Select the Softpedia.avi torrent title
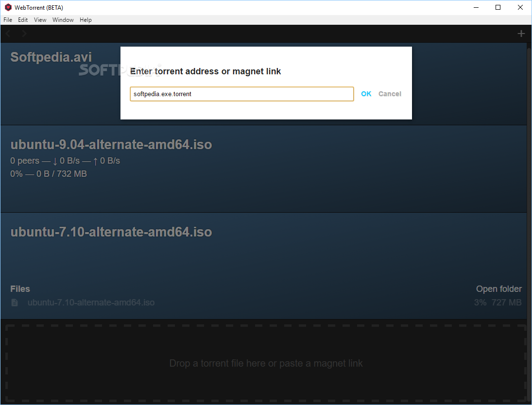The width and height of the screenshot is (532, 405). click(x=51, y=57)
